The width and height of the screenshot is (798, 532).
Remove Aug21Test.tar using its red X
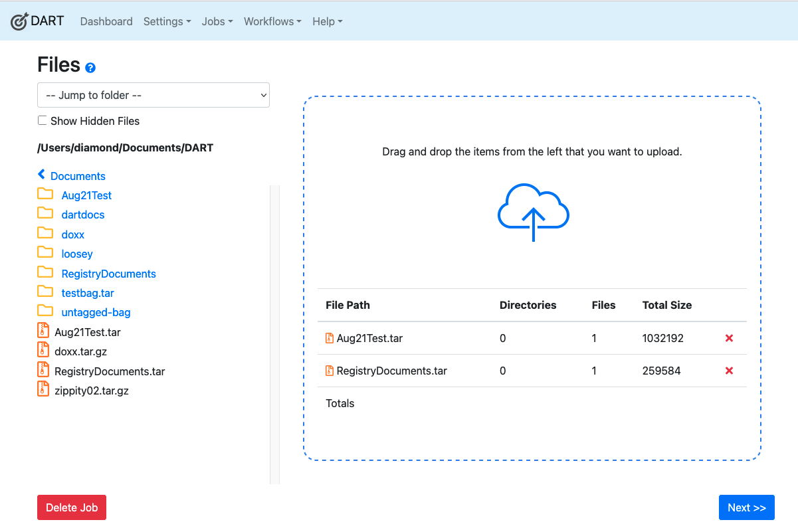(x=729, y=338)
